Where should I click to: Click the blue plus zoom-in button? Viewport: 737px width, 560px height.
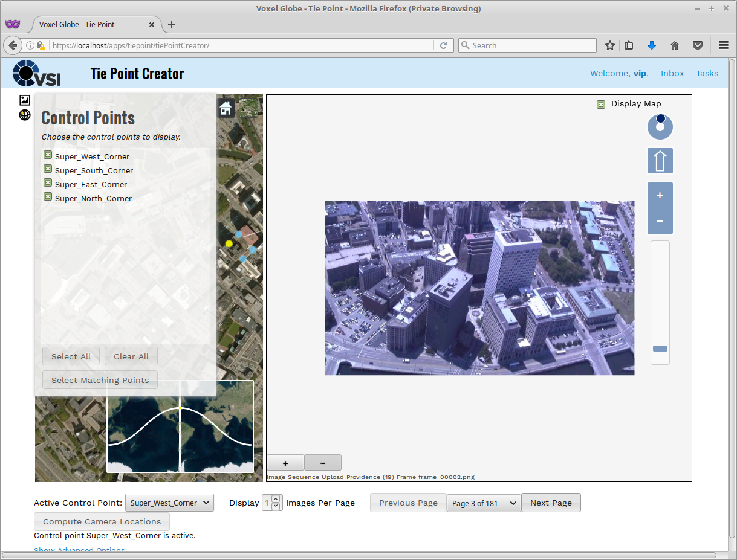point(660,195)
